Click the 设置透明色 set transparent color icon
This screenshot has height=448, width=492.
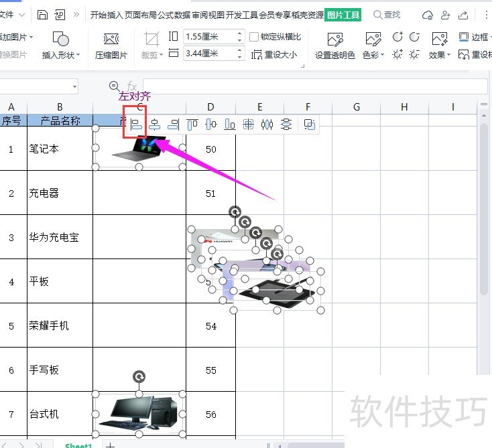point(335,46)
